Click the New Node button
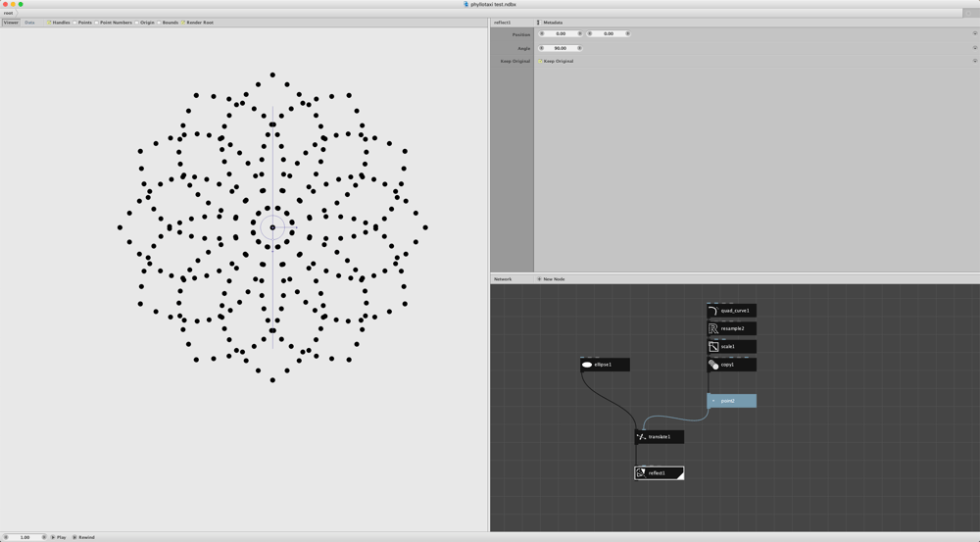 point(551,279)
